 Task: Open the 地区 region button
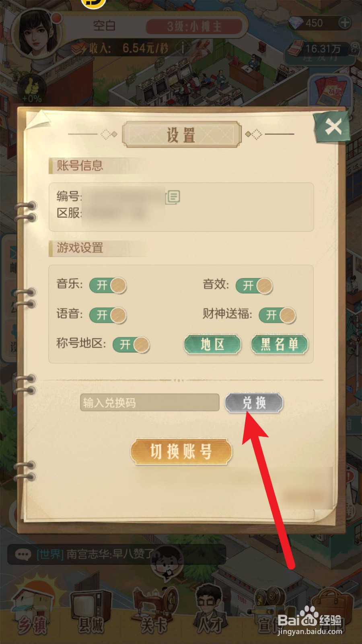tap(213, 345)
